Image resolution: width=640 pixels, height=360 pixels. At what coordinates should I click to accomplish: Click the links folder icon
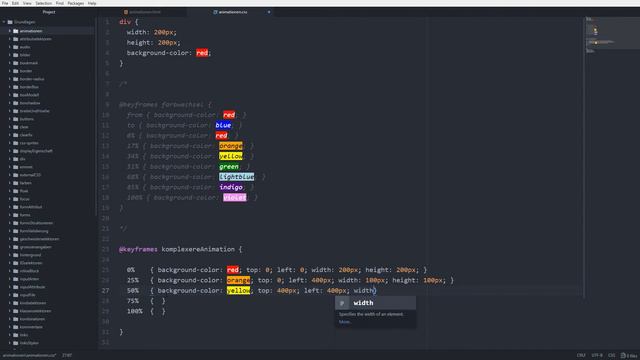click(x=16, y=335)
